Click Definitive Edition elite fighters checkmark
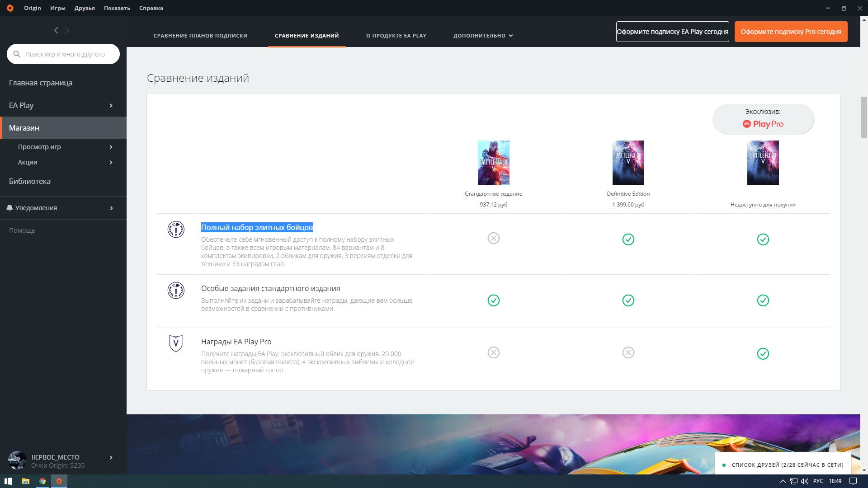This screenshot has height=488, width=868. coord(628,239)
